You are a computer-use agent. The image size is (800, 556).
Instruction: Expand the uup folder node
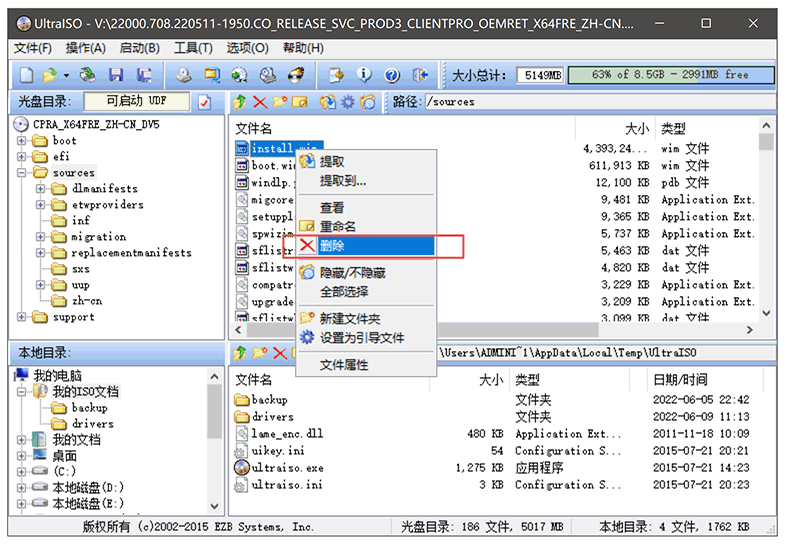[x=40, y=285]
